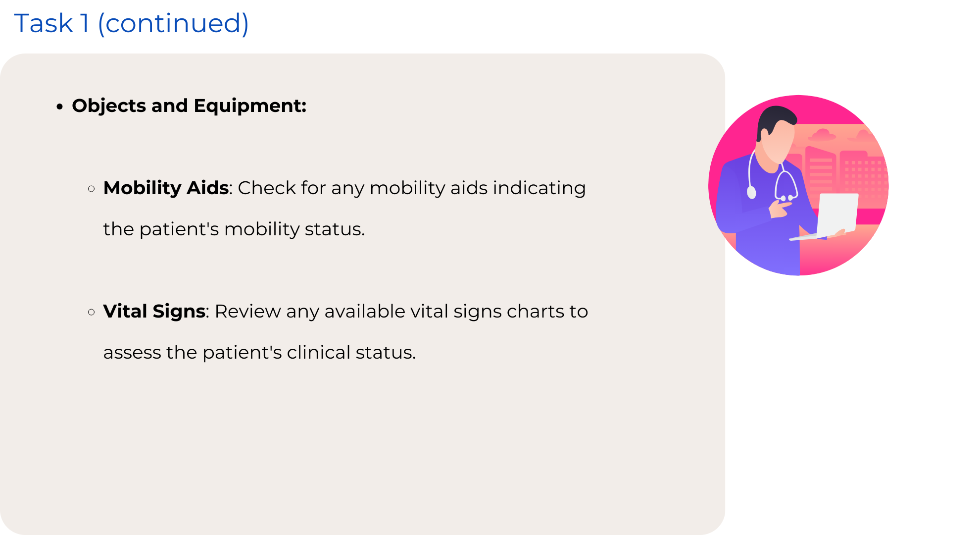Click the hollow bullet before Mobility Aids
This screenshot has width=980, height=535.
coord(91,189)
